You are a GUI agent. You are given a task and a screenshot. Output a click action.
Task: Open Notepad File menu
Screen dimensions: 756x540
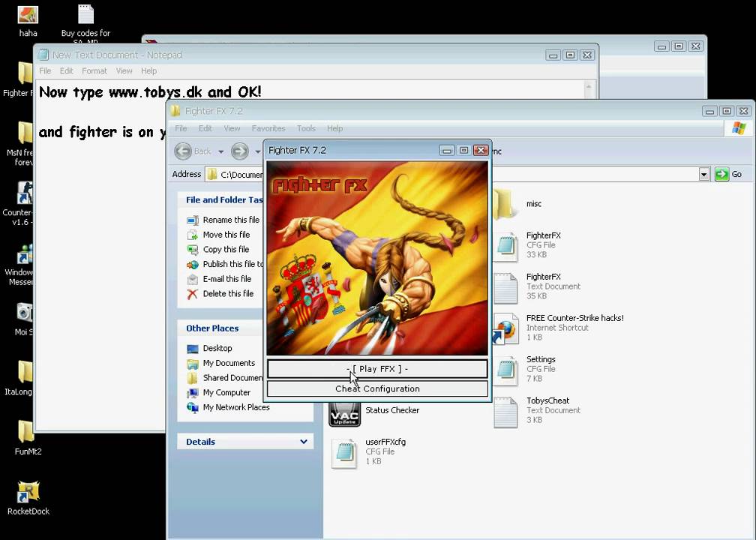[45, 70]
